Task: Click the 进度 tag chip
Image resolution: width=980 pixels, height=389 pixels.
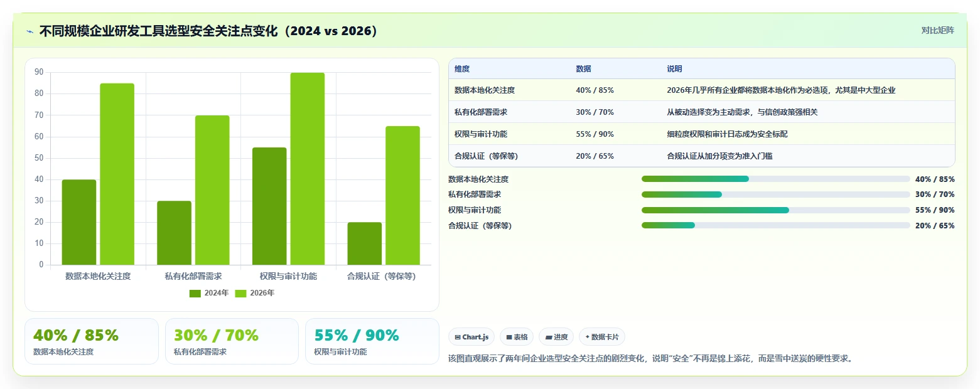Action: pyautogui.click(x=556, y=337)
